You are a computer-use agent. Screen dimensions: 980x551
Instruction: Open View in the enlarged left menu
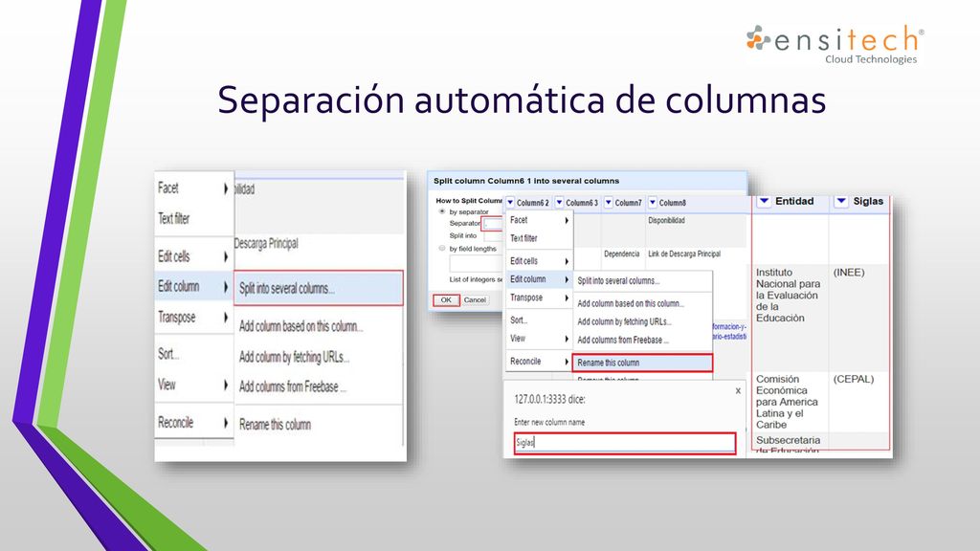193,385
